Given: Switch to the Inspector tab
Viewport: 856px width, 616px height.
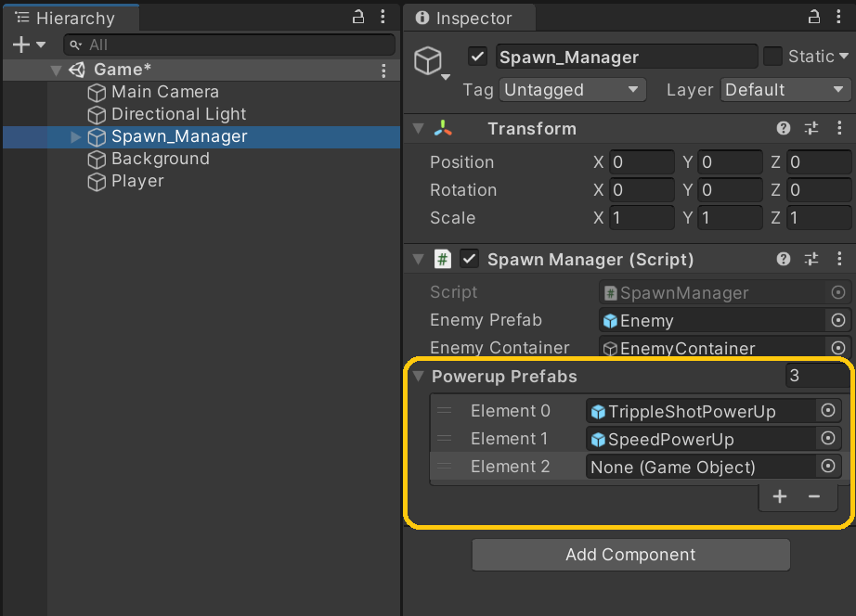Looking at the screenshot, I should coord(469,18).
